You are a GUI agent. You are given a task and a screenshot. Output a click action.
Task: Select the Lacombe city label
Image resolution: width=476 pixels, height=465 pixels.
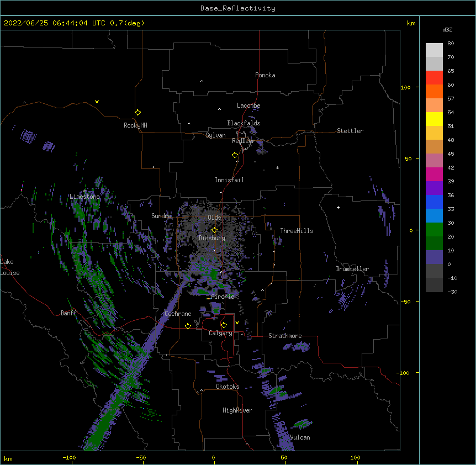pyautogui.click(x=248, y=105)
